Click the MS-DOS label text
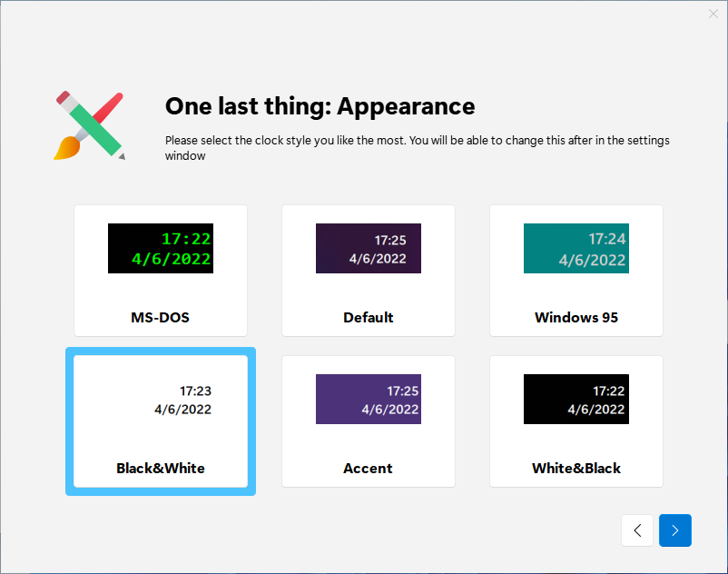The width and height of the screenshot is (728, 574). coord(160,317)
